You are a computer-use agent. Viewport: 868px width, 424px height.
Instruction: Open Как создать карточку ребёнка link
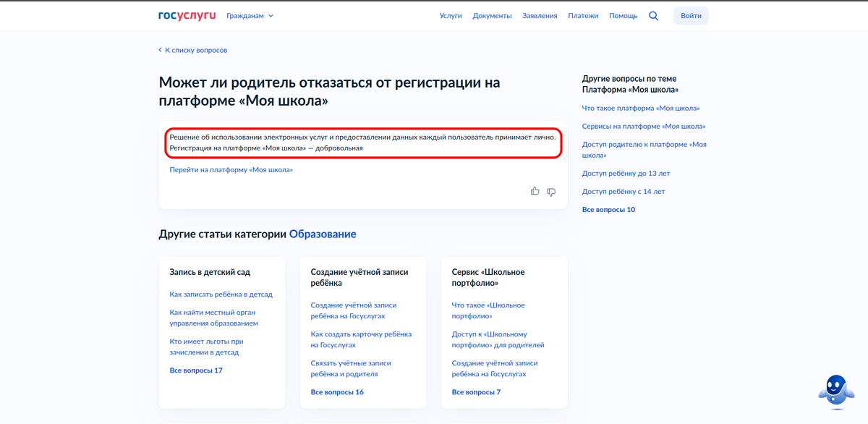pos(362,339)
